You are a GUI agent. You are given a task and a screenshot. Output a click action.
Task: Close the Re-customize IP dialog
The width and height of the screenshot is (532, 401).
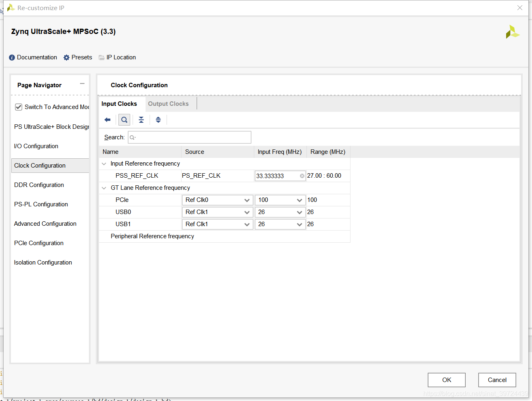pos(520,8)
